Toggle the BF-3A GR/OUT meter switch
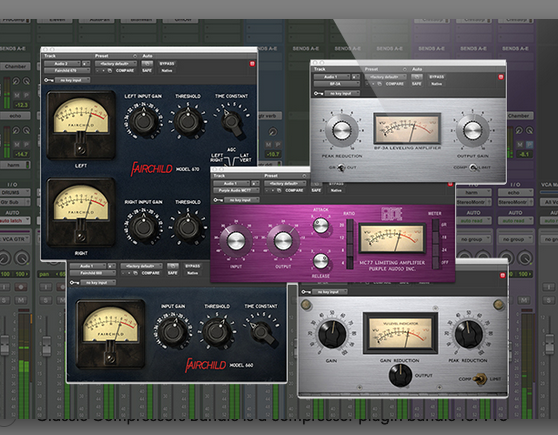Viewport: 558px width, 435px height. [x=341, y=167]
